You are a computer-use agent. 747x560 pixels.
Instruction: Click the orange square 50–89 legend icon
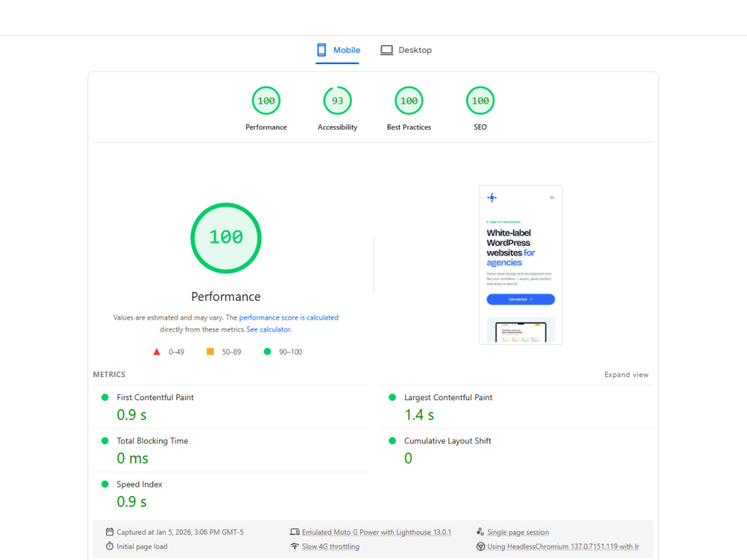coord(210,352)
